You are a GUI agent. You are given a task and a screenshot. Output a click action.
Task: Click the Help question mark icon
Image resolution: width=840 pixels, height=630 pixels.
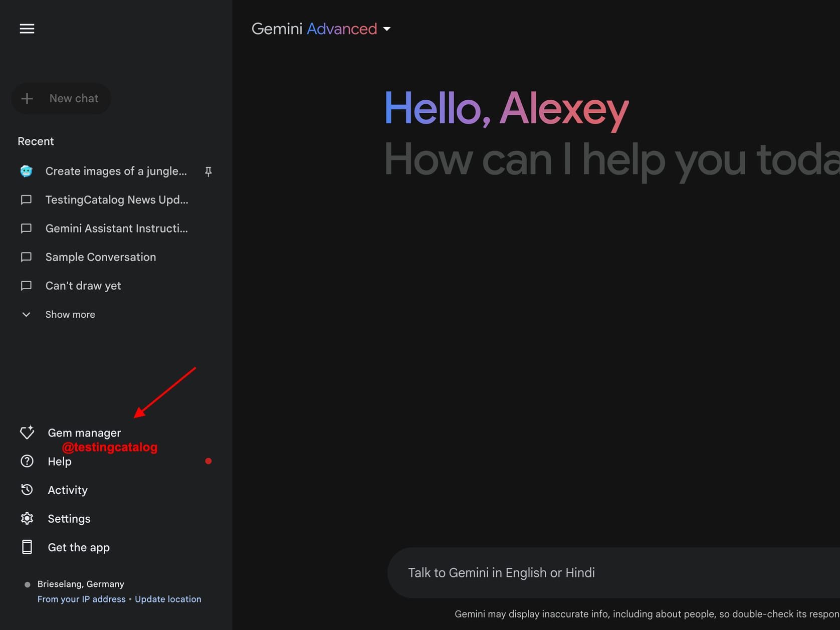(27, 461)
